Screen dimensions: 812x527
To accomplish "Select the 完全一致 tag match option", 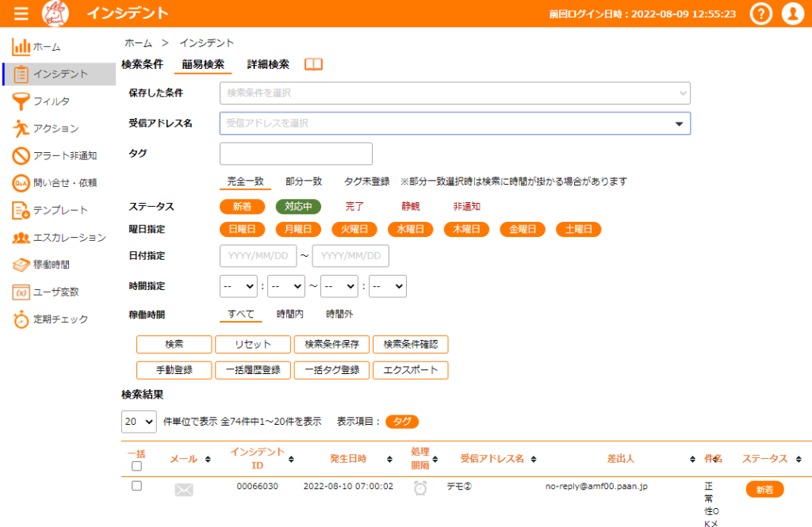I will [246, 181].
